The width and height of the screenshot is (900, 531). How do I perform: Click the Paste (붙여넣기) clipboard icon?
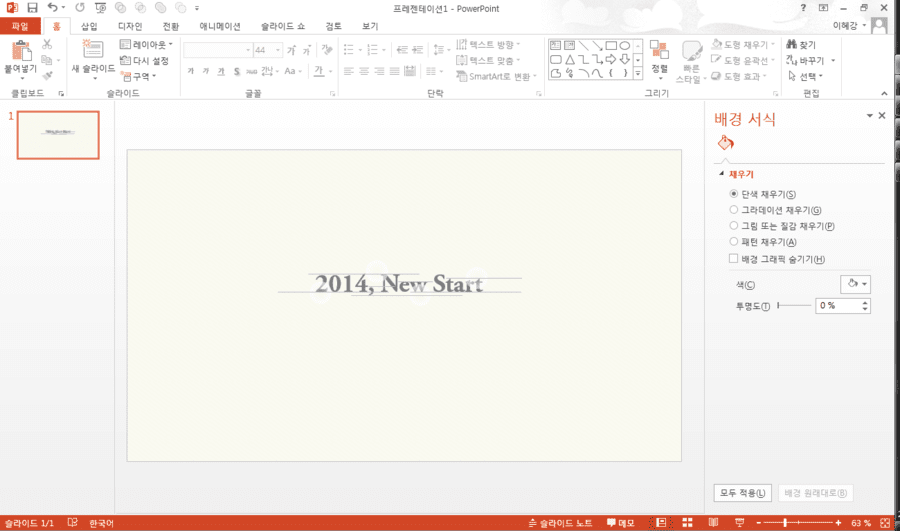pyautogui.click(x=21, y=51)
